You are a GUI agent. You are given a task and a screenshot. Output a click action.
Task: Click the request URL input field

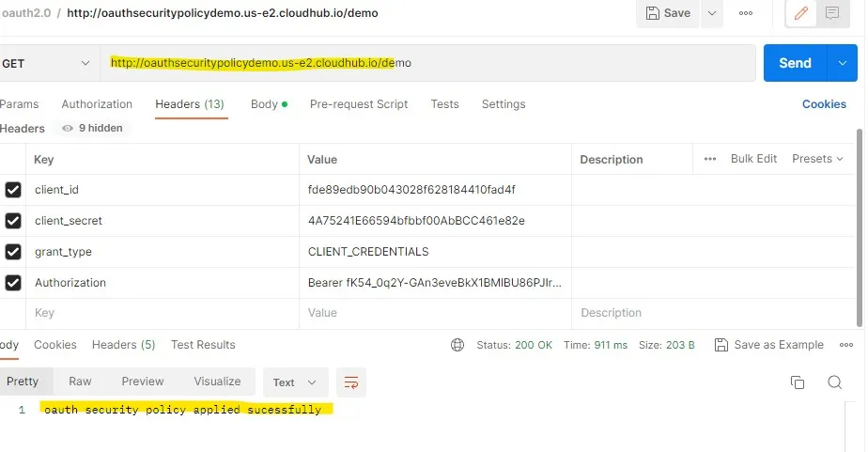click(x=427, y=63)
